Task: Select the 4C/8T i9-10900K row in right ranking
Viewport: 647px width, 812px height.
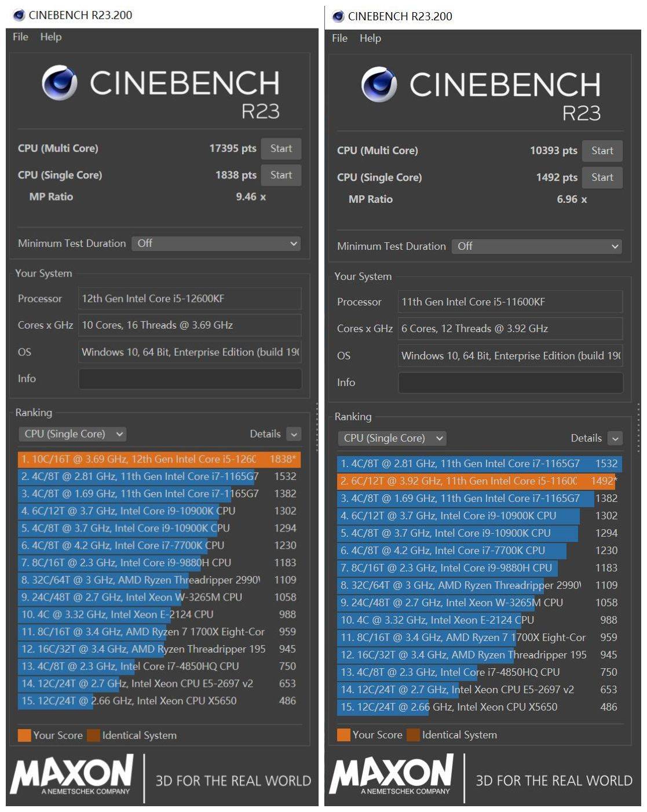Action: [x=480, y=533]
